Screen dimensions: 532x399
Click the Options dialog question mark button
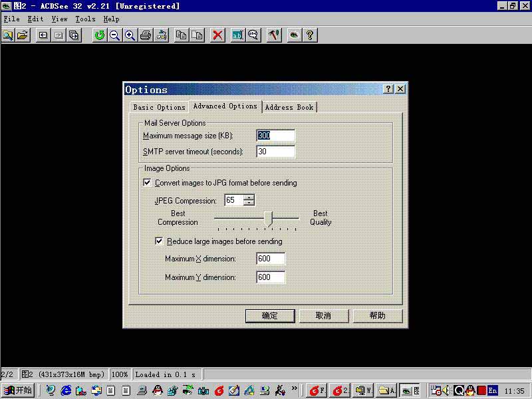coord(388,89)
